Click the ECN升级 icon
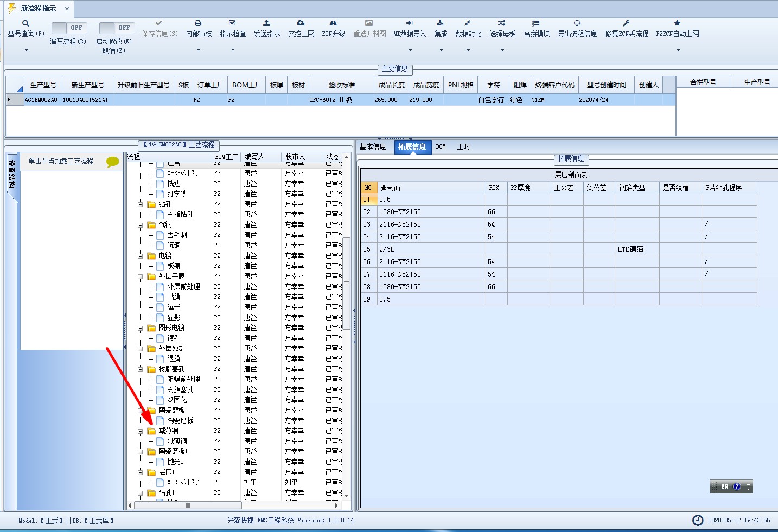 tap(333, 23)
